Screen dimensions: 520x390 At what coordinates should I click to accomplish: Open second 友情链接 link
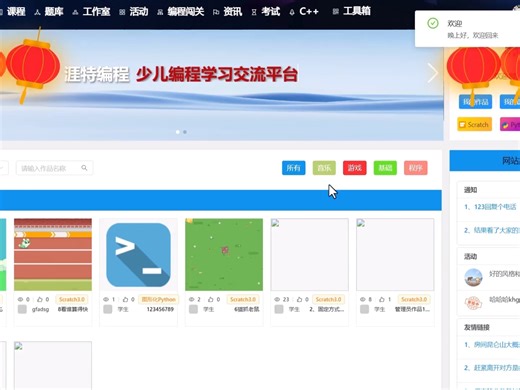click(492, 368)
